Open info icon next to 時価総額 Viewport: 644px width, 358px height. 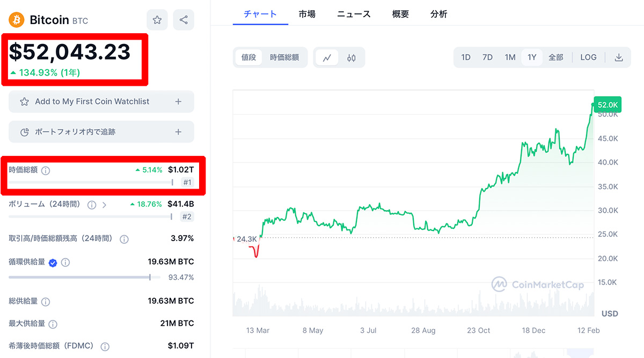[46, 170]
